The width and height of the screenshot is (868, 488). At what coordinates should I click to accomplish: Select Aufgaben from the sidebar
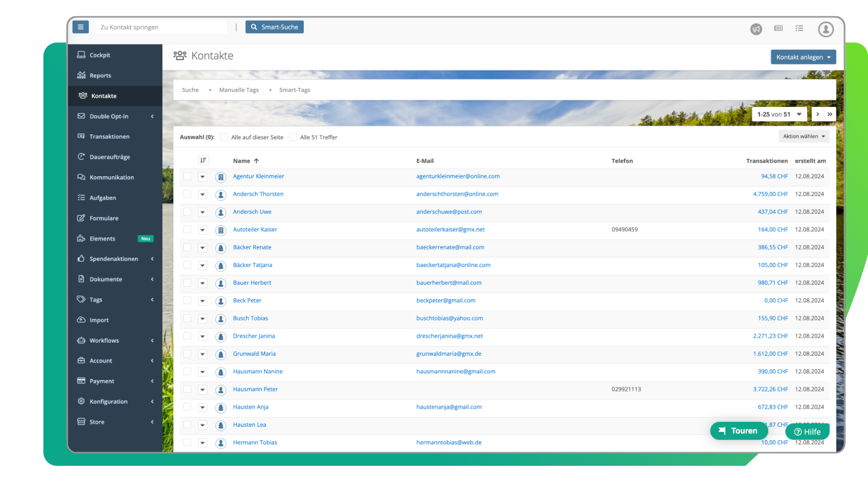coord(103,197)
